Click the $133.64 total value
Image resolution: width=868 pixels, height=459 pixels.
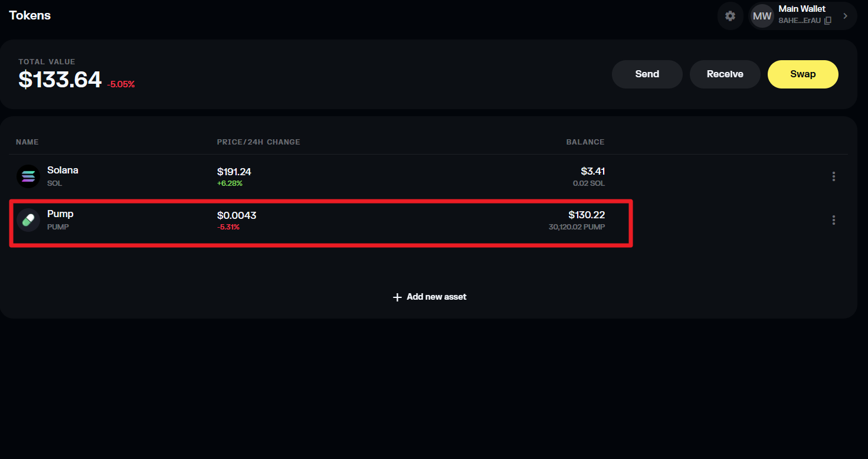60,80
